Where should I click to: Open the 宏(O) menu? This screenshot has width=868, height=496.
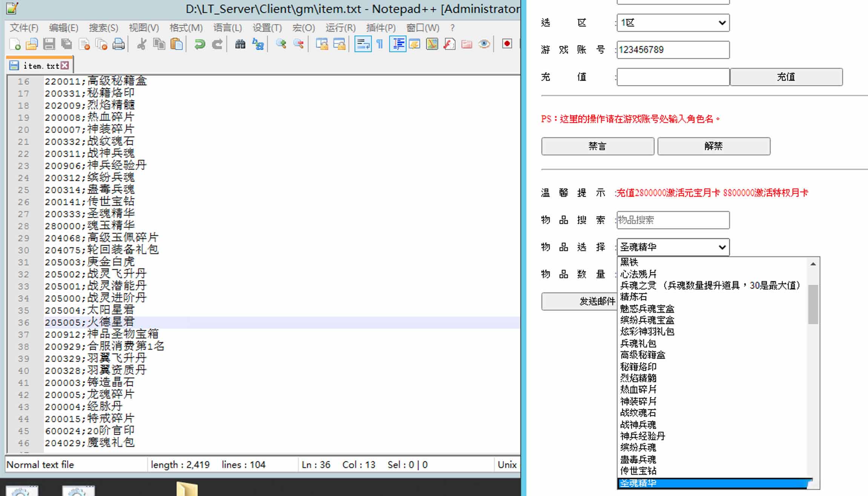pyautogui.click(x=304, y=28)
